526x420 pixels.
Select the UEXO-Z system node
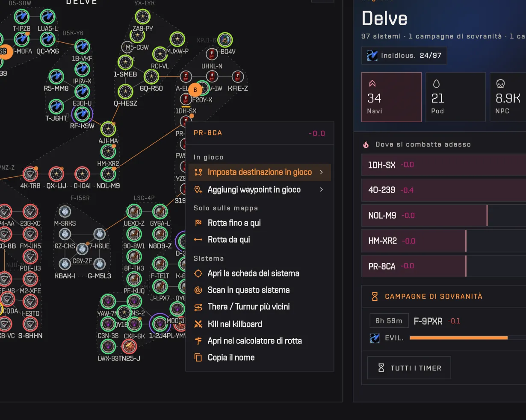134,211
